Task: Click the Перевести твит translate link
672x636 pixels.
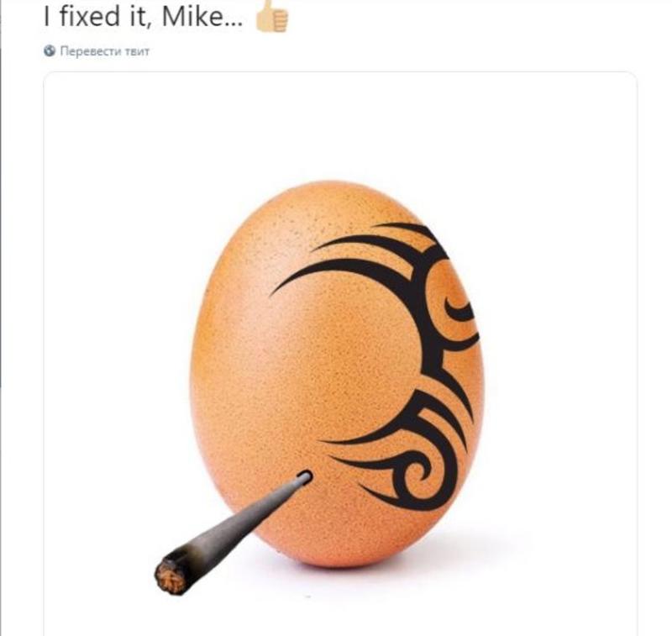Action: point(104,51)
